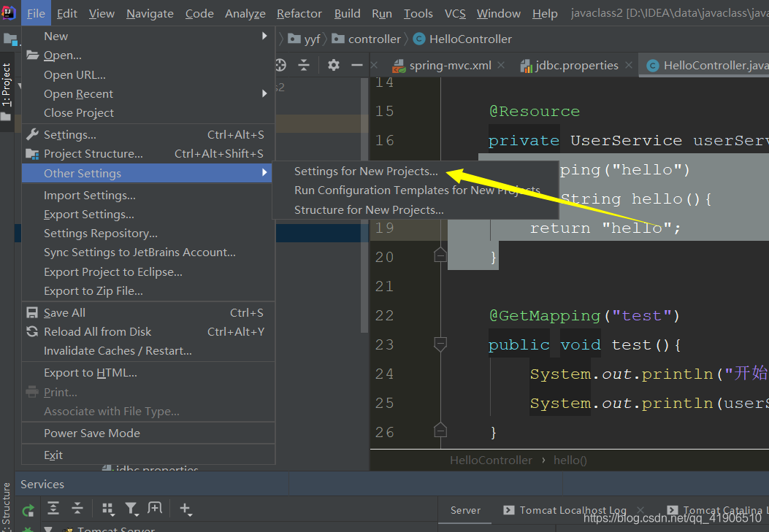This screenshot has width=769, height=532.
Task: Click the HelloController class icon in breadcrumb
Action: coord(419,39)
